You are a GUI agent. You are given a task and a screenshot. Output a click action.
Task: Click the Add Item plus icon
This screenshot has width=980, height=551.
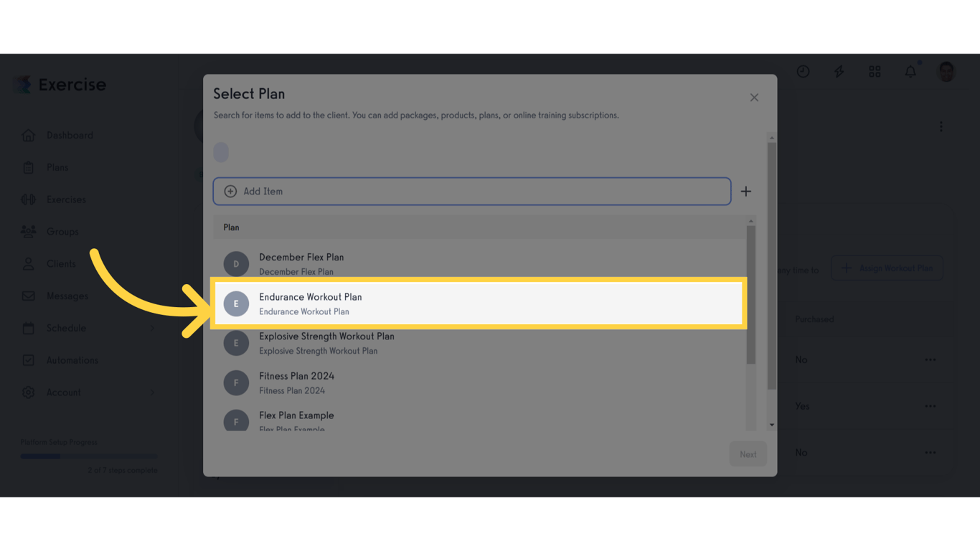[x=230, y=192]
